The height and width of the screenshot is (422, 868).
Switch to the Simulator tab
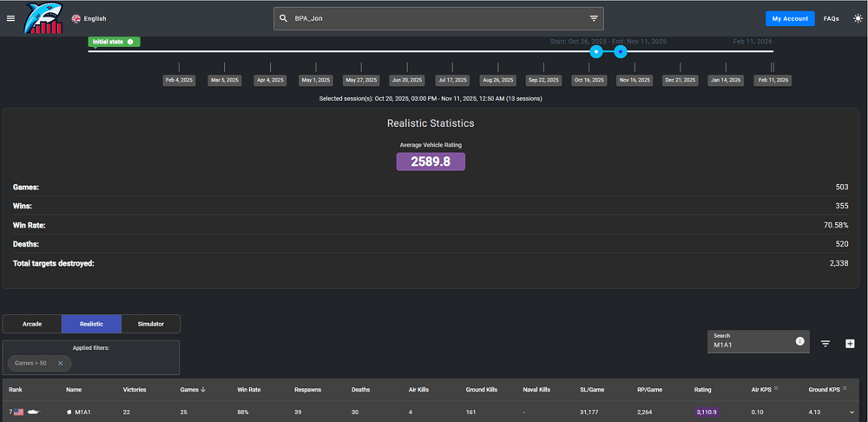pyautogui.click(x=150, y=324)
